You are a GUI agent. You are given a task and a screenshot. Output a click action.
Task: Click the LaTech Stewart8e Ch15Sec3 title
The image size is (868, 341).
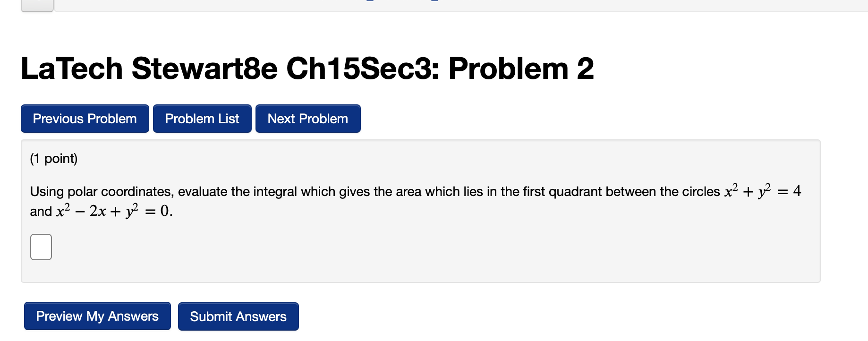coord(307,68)
